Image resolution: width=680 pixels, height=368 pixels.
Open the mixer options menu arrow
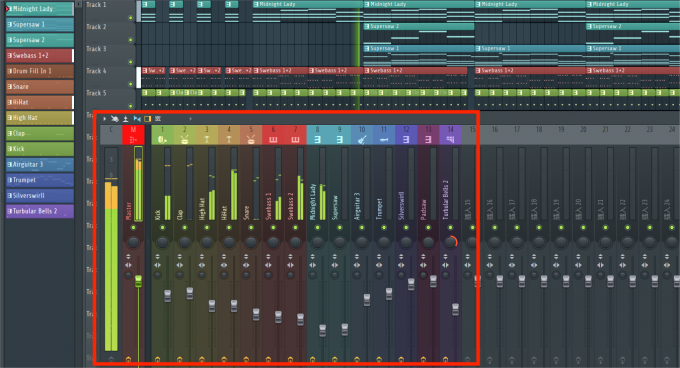coord(105,118)
